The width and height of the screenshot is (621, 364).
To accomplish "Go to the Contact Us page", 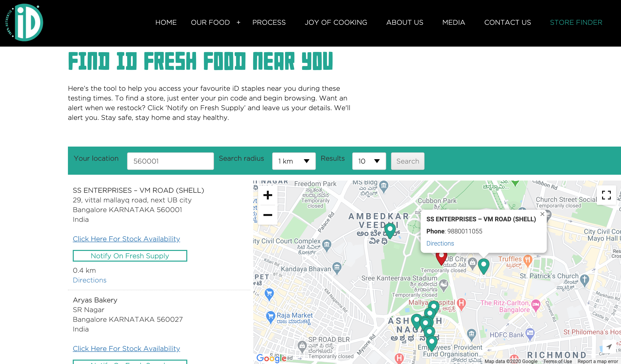I will [507, 22].
